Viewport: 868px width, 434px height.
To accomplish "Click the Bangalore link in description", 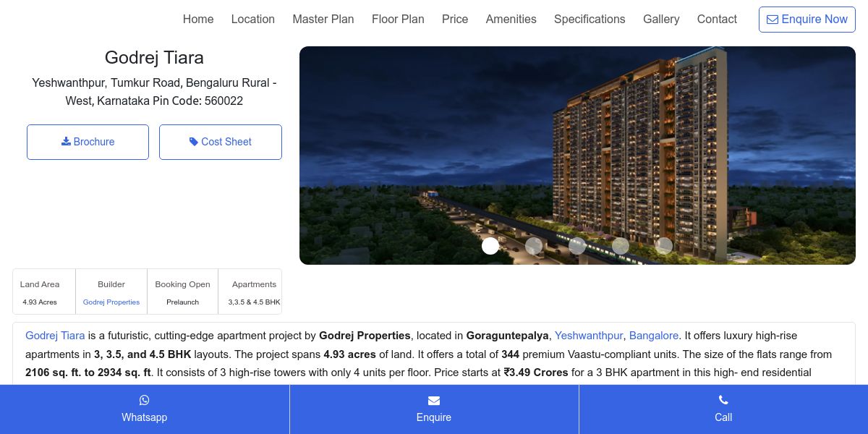I will (654, 336).
